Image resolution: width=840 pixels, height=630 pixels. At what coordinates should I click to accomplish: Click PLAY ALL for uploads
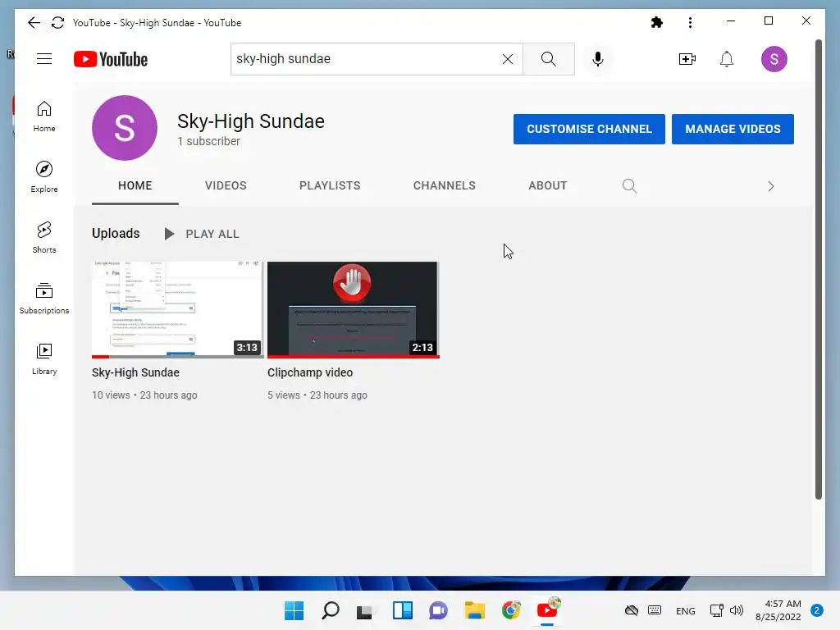[202, 234]
